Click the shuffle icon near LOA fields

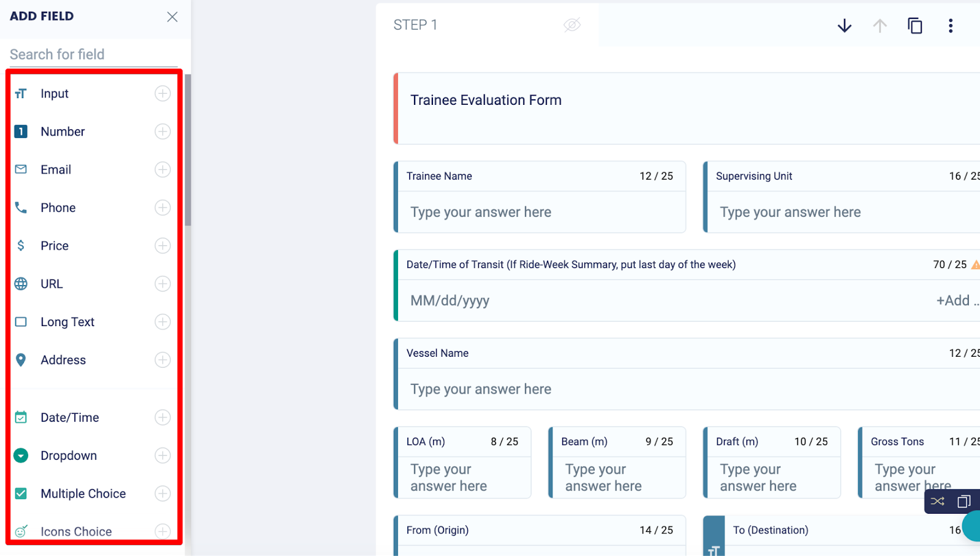coord(937,501)
